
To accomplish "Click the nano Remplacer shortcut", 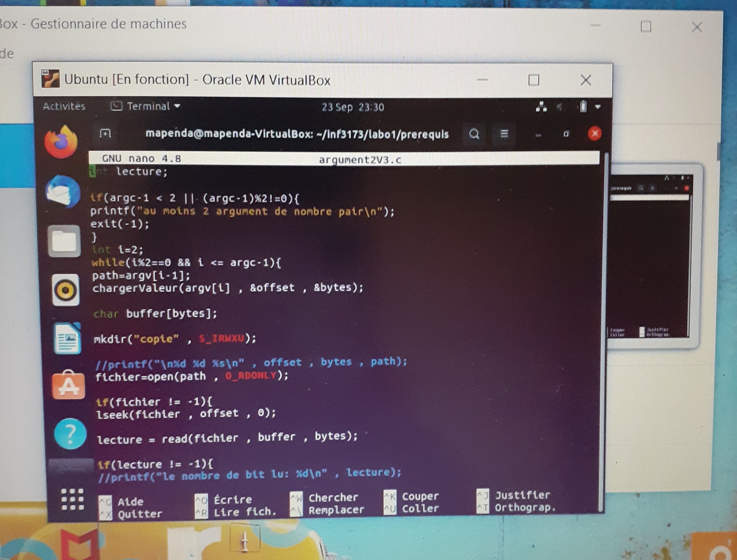I will coord(327,510).
